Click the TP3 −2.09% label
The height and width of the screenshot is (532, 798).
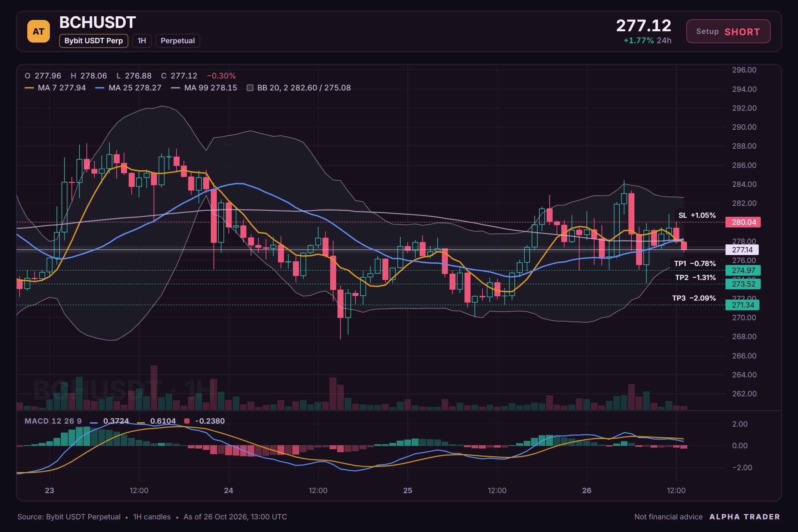[694, 298]
